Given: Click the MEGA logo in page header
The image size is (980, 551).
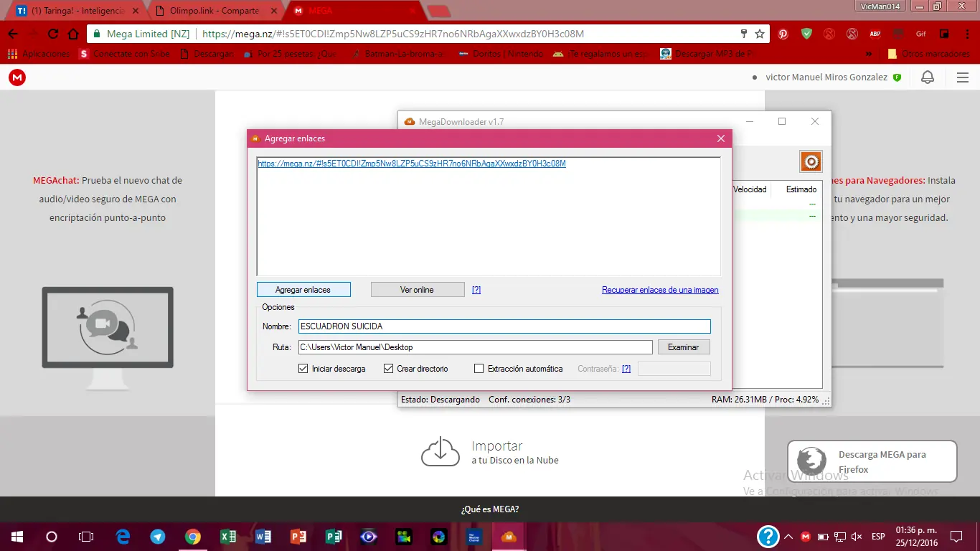Looking at the screenshot, I should click(x=17, y=77).
